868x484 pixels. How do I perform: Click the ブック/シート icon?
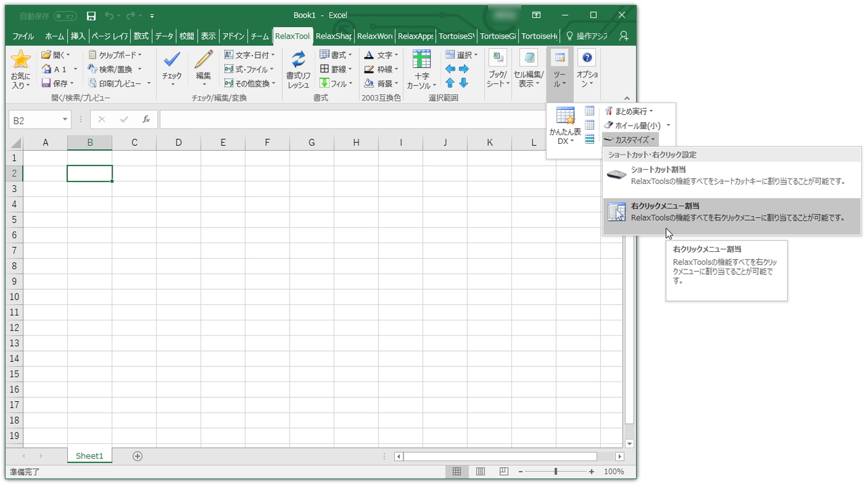[x=498, y=58]
